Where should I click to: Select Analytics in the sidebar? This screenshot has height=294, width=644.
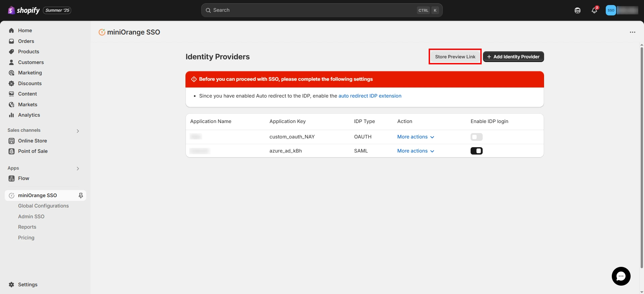(29, 115)
